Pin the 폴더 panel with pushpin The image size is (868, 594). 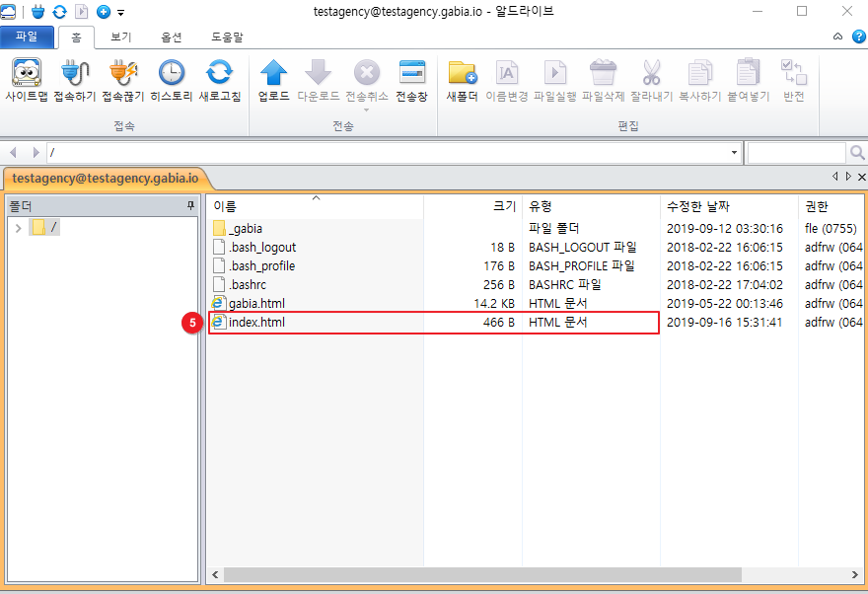pos(190,206)
